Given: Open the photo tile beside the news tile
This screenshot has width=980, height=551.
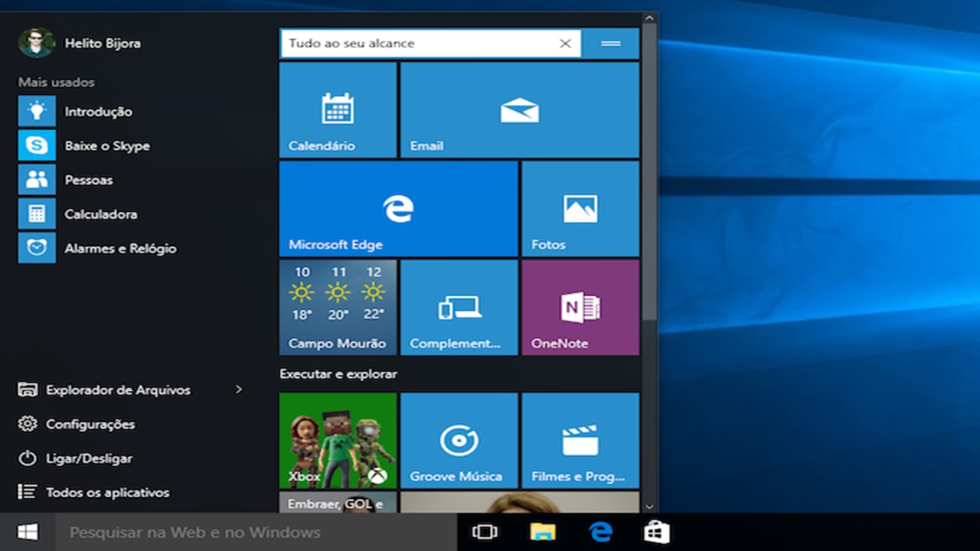Looking at the screenshot, I should 520,502.
